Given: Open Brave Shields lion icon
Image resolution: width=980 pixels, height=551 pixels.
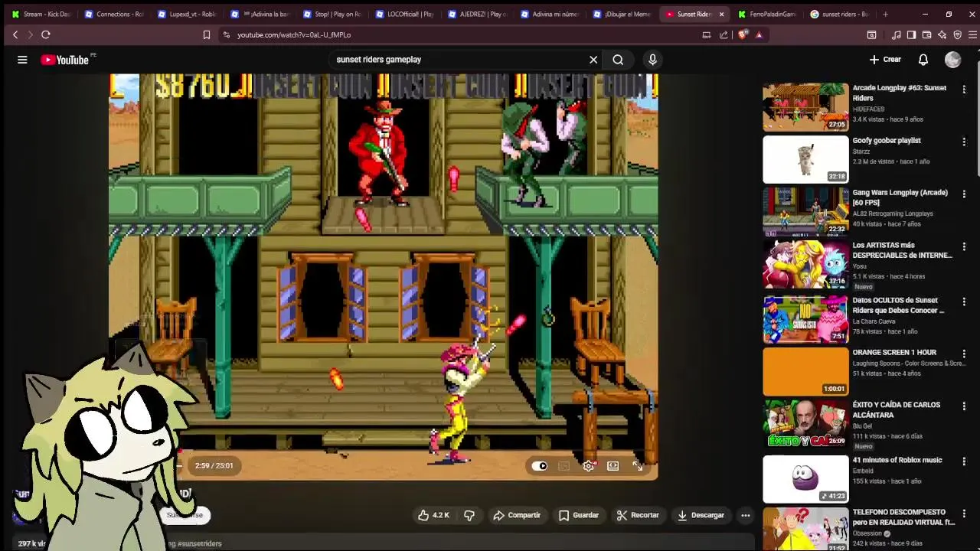Looking at the screenshot, I should tap(743, 34).
